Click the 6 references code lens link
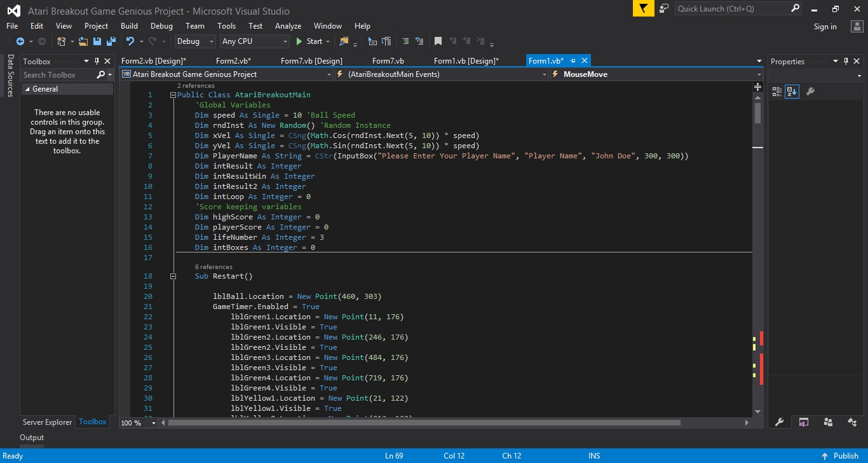Image resolution: width=868 pixels, height=463 pixels. click(214, 267)
